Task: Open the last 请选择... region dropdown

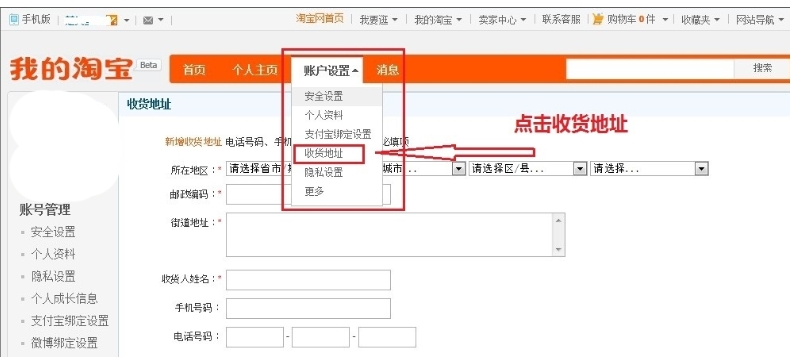Action: (649, 169)
